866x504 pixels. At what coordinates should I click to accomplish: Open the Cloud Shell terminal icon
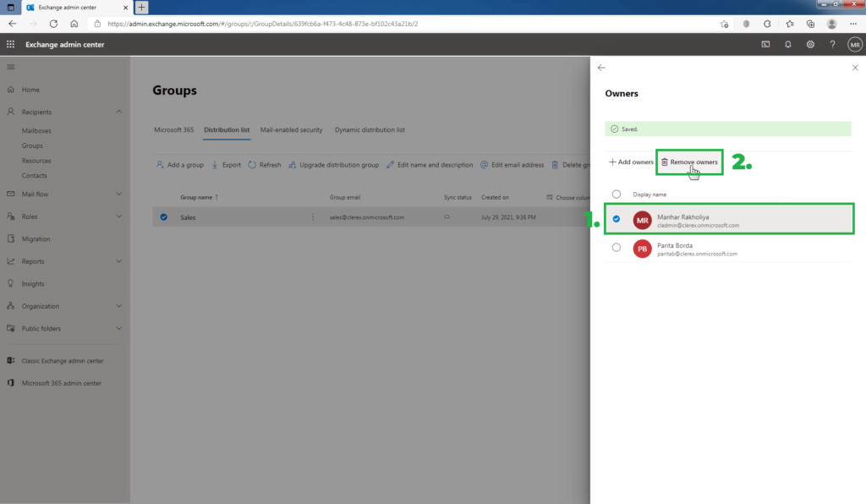(x=765, y=44)
